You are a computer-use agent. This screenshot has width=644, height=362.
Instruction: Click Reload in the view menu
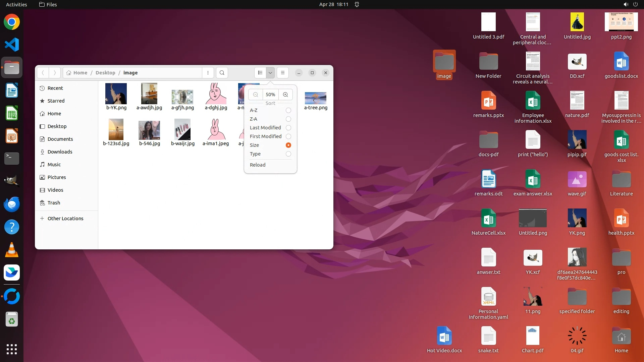[x=258, y=165]
